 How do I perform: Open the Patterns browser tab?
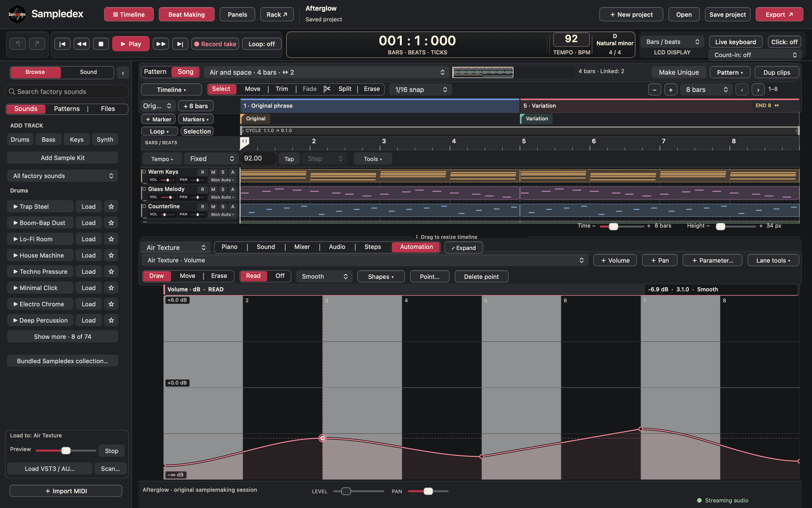point(67,109)
